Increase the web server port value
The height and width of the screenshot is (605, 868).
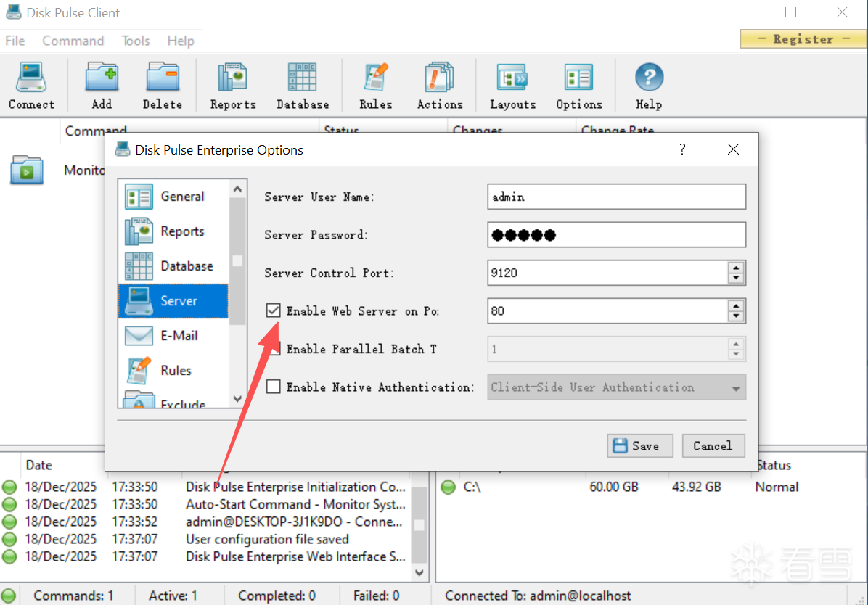(x=736, y=305)
